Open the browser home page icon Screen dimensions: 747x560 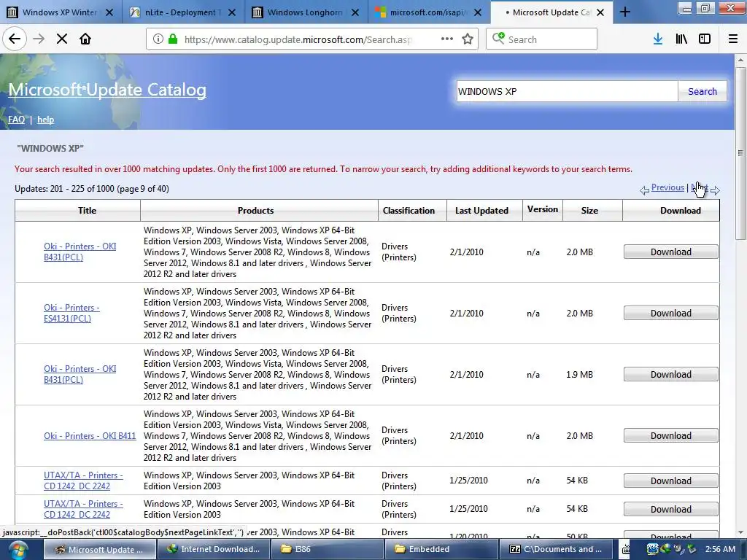pyautogui.click(x=85, y=39)
